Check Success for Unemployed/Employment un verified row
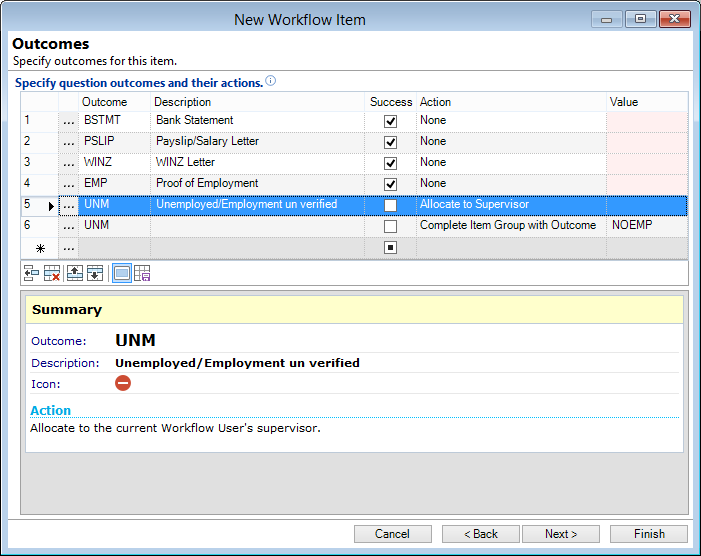 [x=390, y=205]
